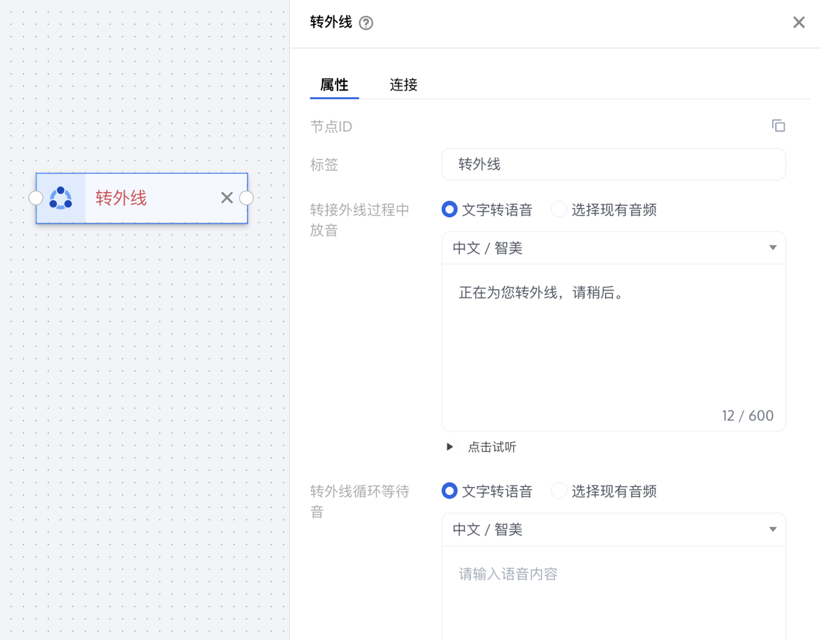The image size is (821, 644).
Task: Open the first 中文 / 智美 voice dropdown
Action: point(613,248)
